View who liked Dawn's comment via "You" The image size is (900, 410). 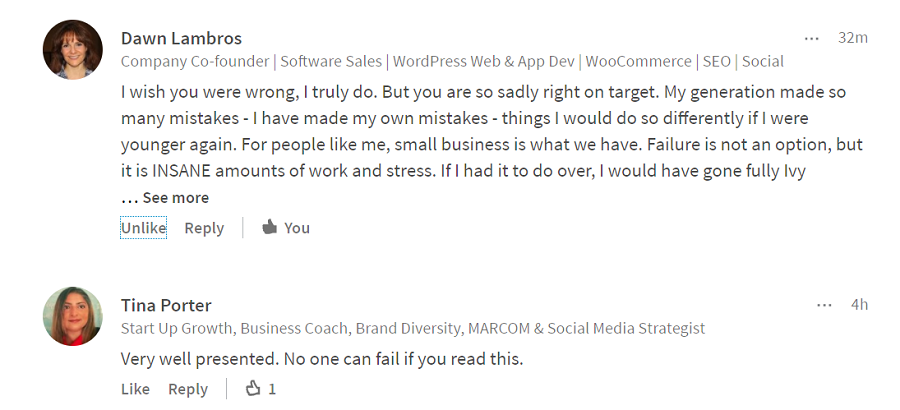297,228
